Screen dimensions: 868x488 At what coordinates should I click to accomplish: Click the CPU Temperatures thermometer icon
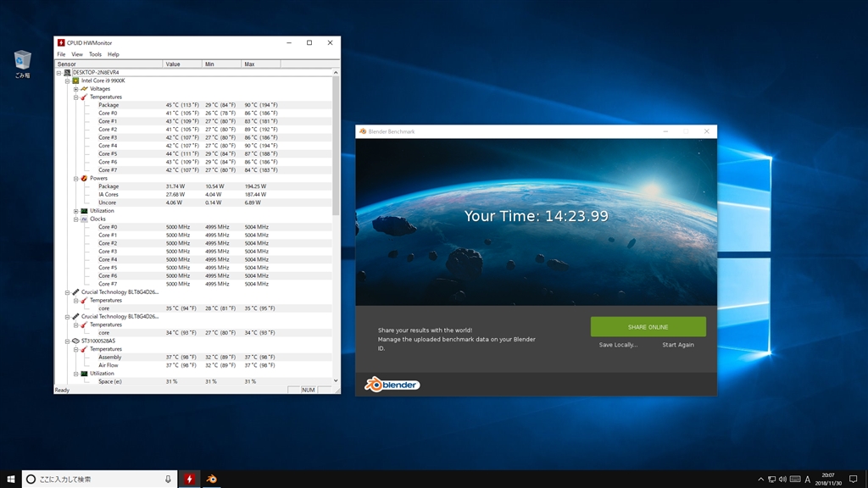point(84,97)
